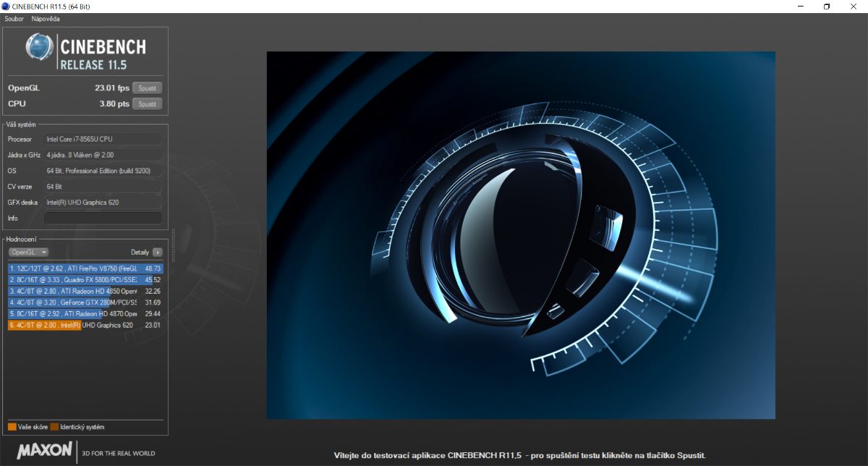Start the CPU test with Spustit

(147, 103)
